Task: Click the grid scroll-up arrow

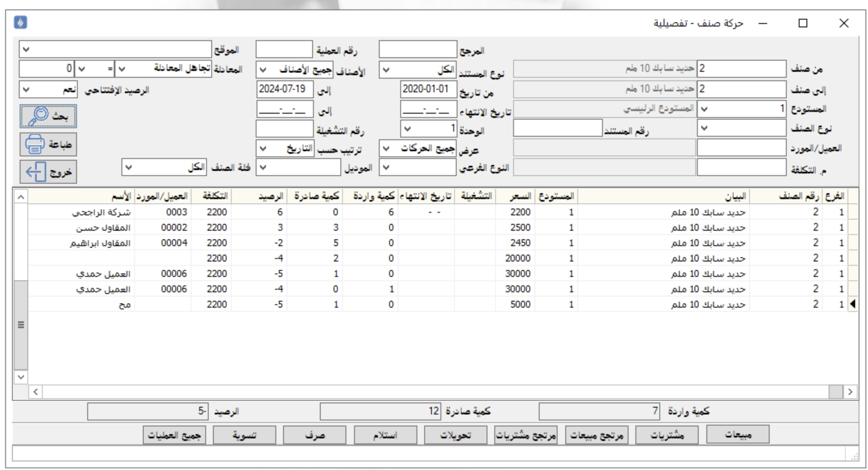Action: point(21,197)
